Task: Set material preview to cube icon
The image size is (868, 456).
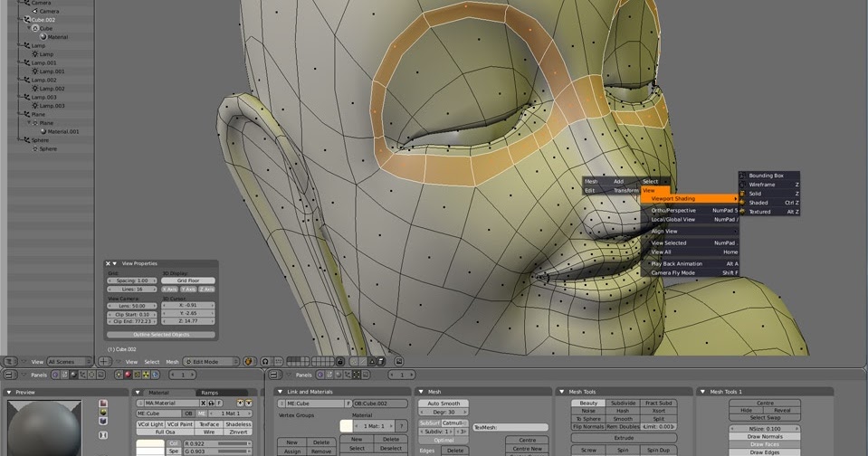Action: click(x=103, y=421)
